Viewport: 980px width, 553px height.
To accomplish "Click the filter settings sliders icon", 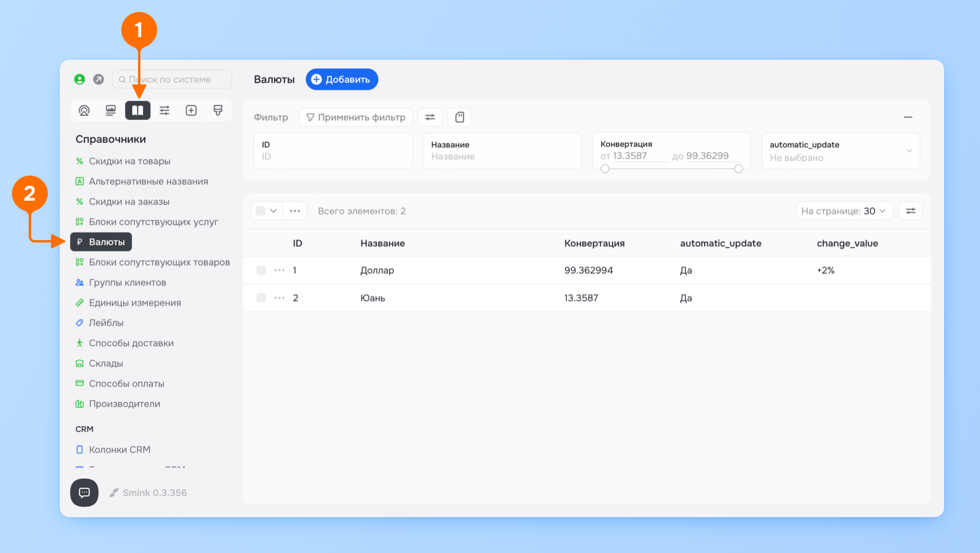I will [x=430, y=117].
